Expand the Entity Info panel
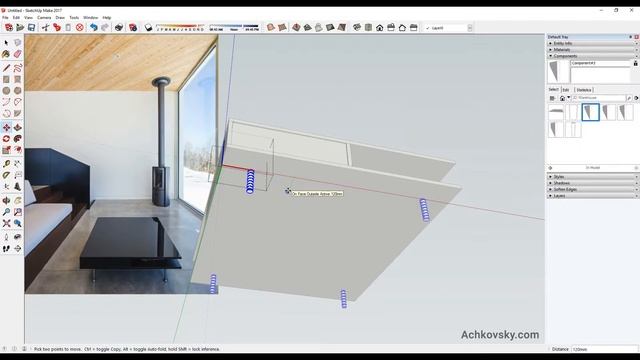The image size is (640, 360). click(x=592, y=43)
